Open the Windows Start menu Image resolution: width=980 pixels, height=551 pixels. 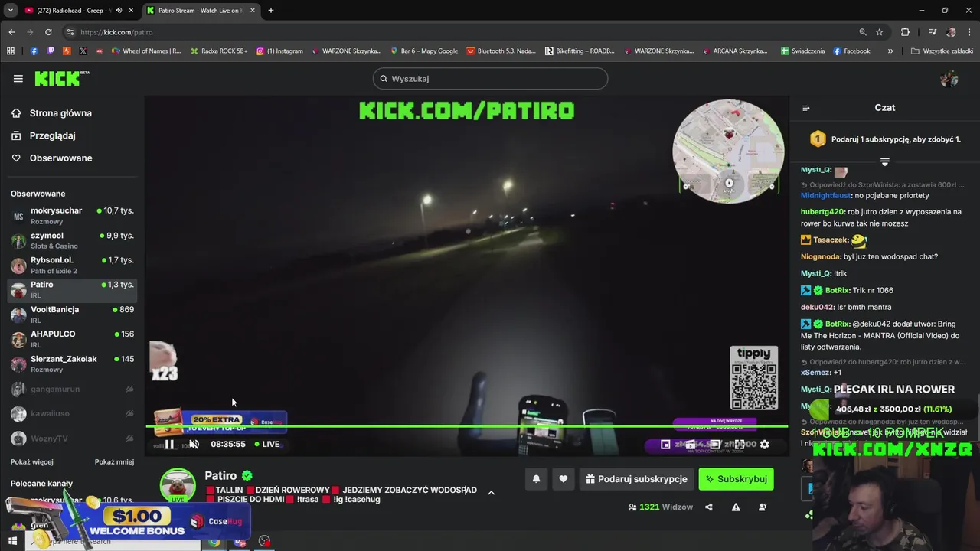pyautogui.click(x=12, y=542)
